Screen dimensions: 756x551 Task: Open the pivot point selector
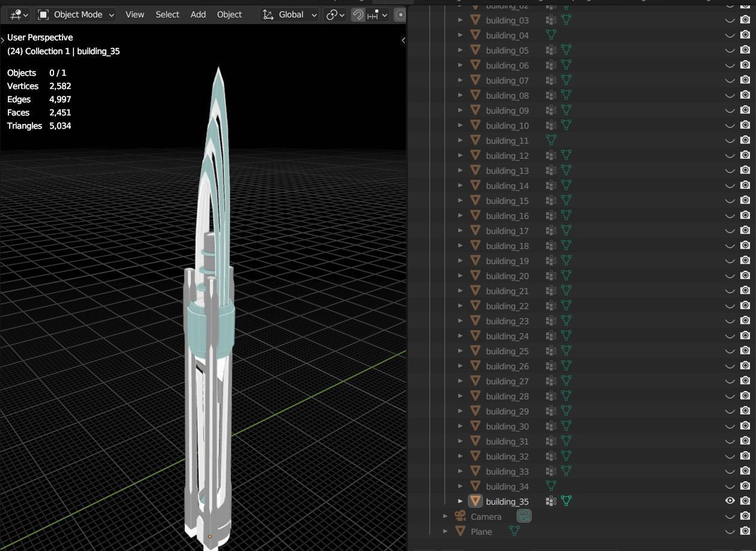click(335, 14)
